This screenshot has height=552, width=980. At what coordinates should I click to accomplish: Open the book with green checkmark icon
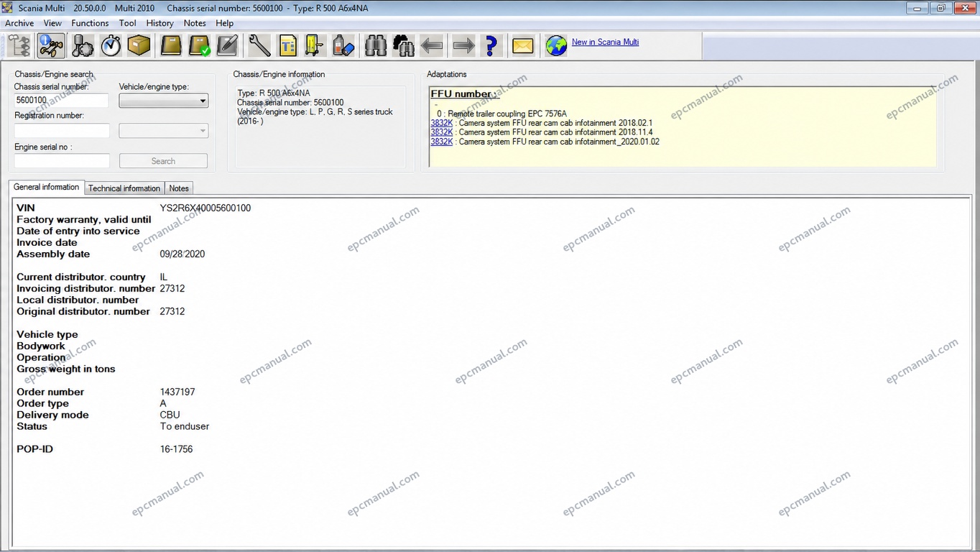pyautogui.click(x=199, y=46)
